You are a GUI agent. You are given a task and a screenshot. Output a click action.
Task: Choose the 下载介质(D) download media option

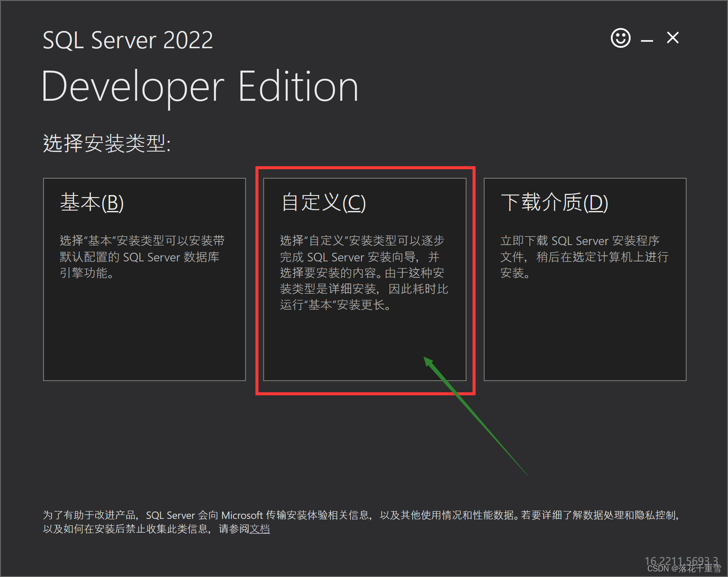[x=585, y=279]
